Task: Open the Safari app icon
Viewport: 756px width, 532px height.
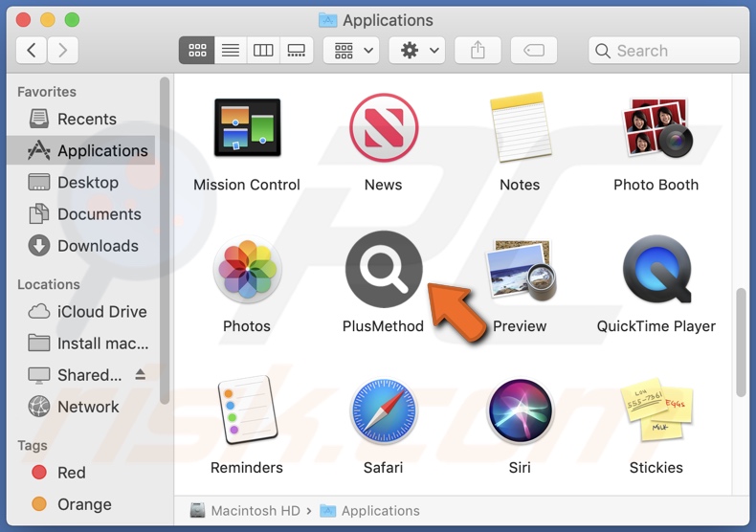Action: 384,410
